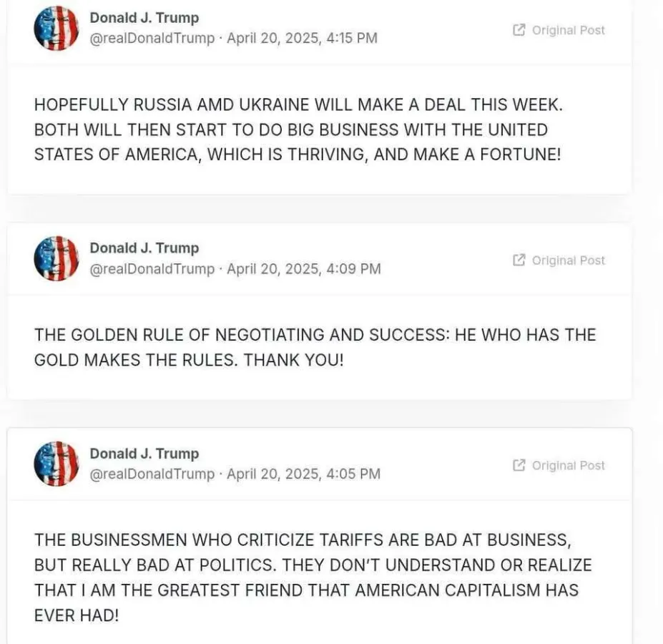663x644 pixels.
Task: Click the 'THE GOLDEN RULE OF NEGOTIATING' post text
Action: click(x=315, y=347)
